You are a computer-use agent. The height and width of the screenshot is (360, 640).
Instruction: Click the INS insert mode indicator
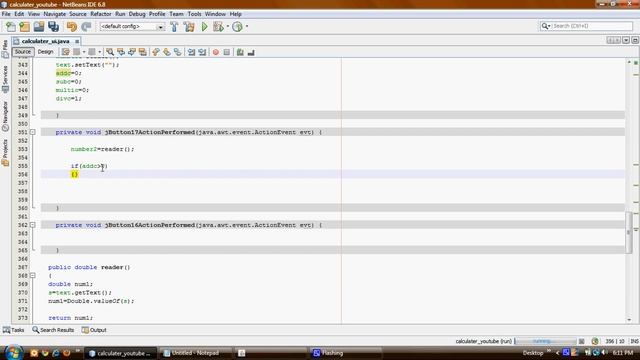[635, 341]
